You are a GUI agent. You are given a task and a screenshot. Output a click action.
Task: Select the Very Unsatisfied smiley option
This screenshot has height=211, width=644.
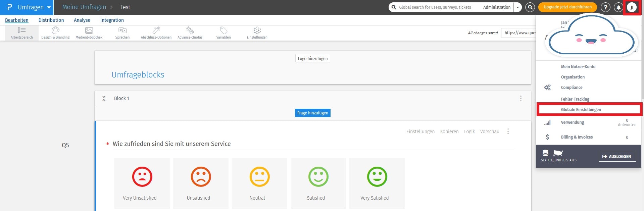tap(142, 183)
